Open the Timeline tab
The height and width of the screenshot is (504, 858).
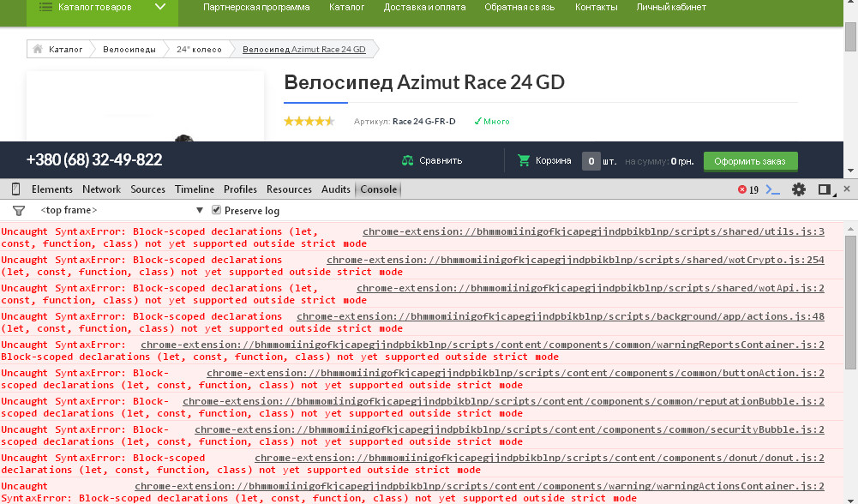point(195,189)
